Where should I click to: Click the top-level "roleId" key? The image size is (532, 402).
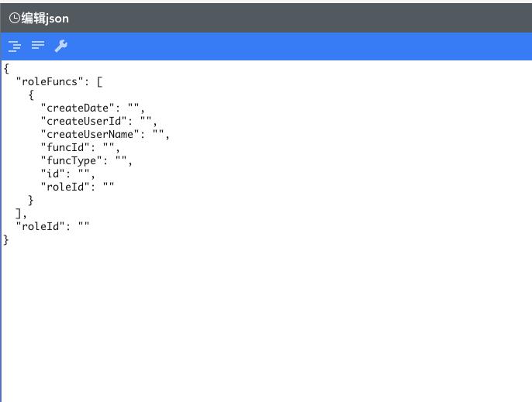[40, 226]
